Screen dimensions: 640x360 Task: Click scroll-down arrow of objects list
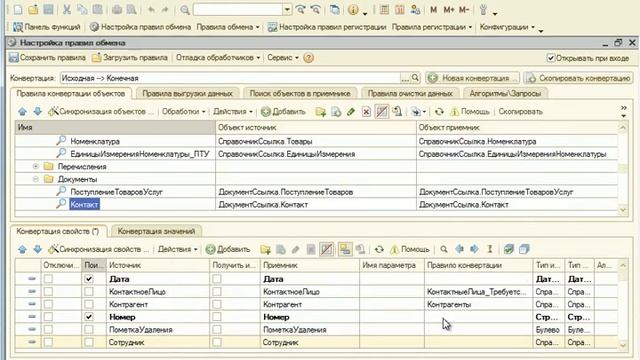(623, 209)
